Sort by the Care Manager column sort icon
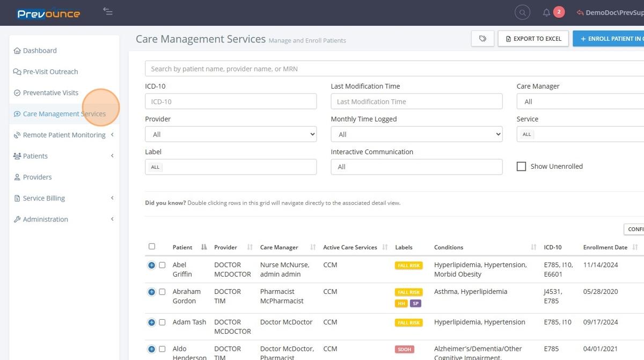The height and width of the screenshot is (360, 644). (x=313, y=247)
